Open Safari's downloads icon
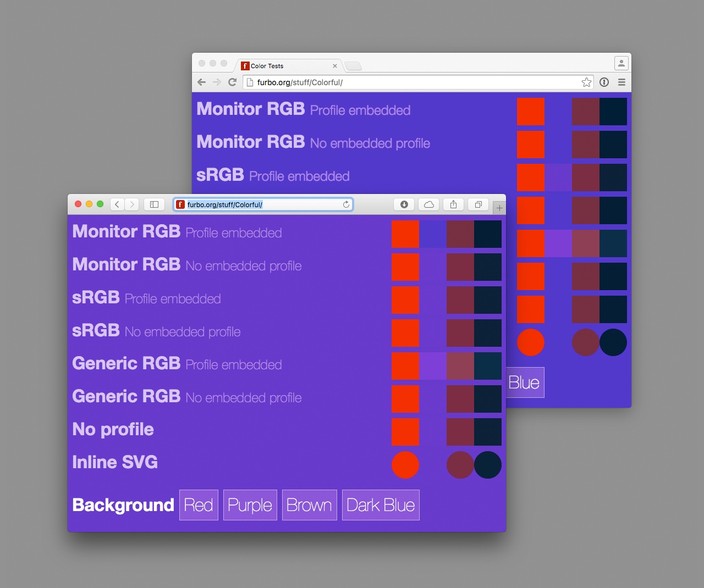Viewport: 704px width, 588px height. click(x=404, y=204)
